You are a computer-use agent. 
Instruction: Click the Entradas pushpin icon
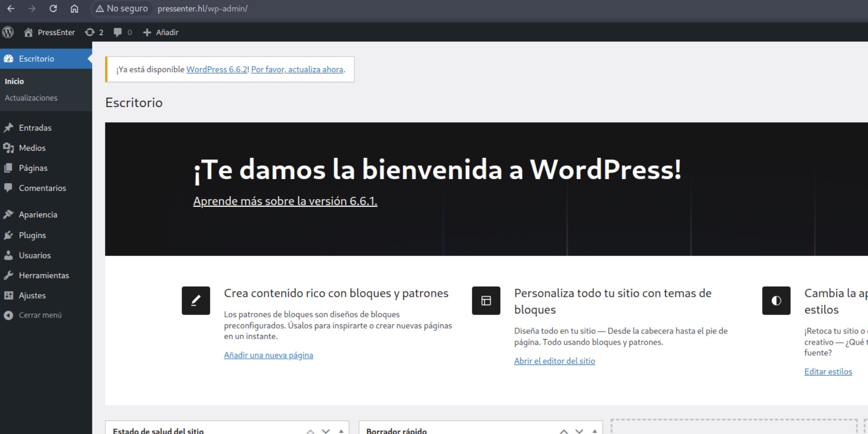[8, 128]
